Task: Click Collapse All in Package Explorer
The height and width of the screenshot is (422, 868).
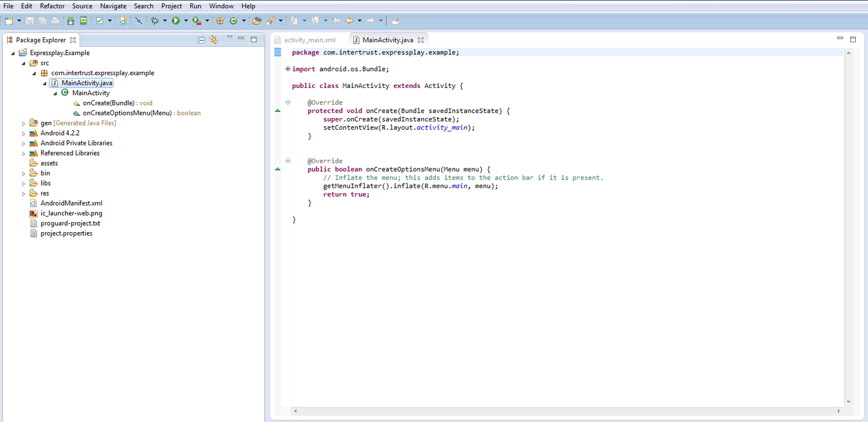Action: 201,40
